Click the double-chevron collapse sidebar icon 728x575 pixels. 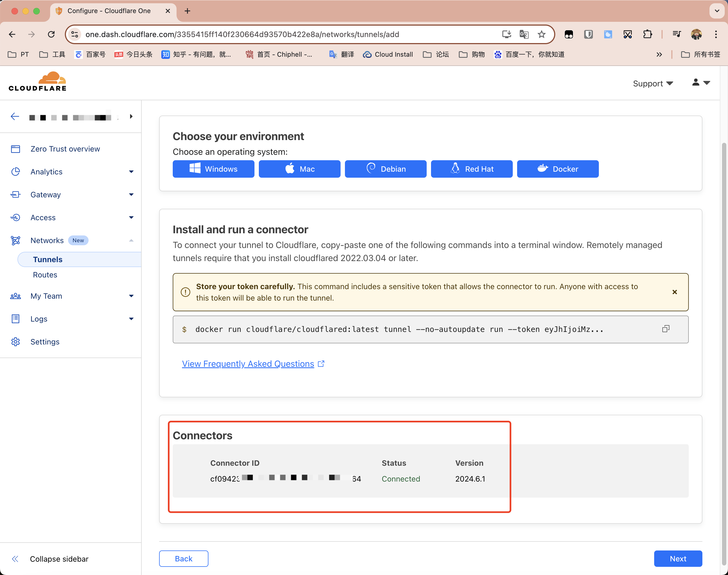[x=15, y=559]
